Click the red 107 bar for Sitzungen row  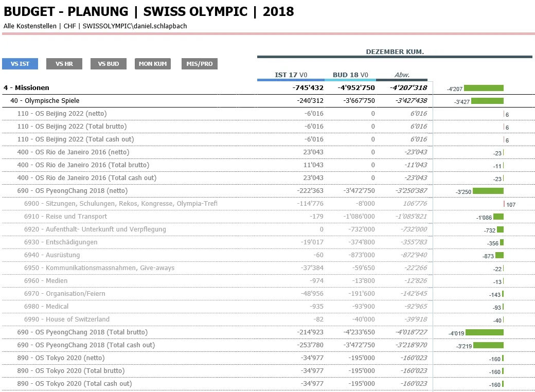[x=504, y=204]
